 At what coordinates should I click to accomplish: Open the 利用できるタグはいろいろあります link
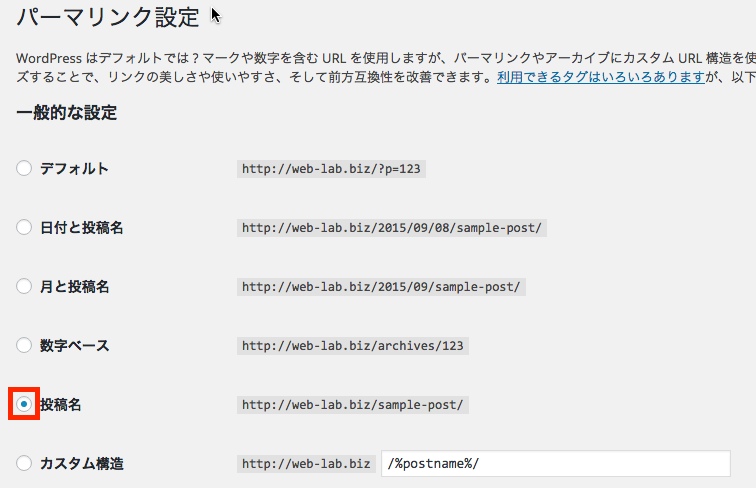(601, 77)
